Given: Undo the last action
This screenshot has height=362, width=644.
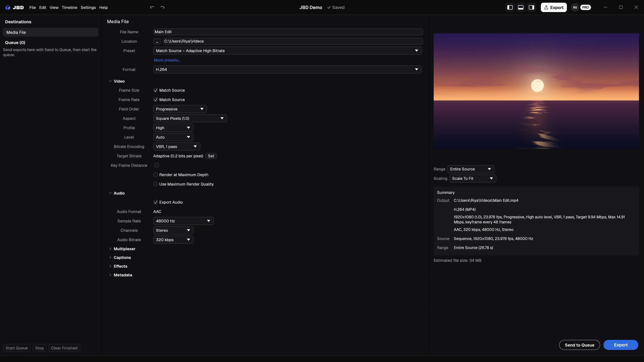Looking at the screenshot, I should [152, 8].
